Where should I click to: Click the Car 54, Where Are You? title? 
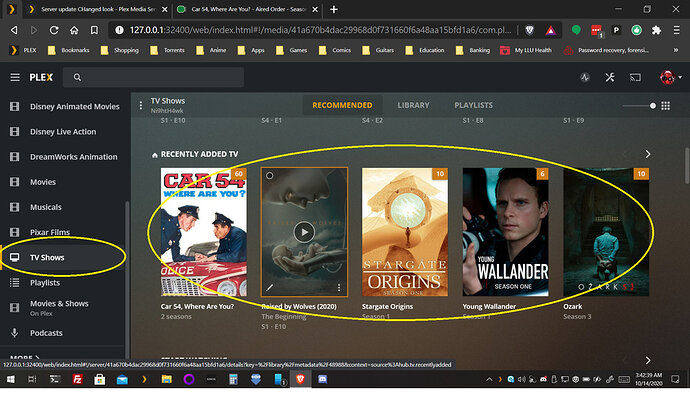(197, 306)
